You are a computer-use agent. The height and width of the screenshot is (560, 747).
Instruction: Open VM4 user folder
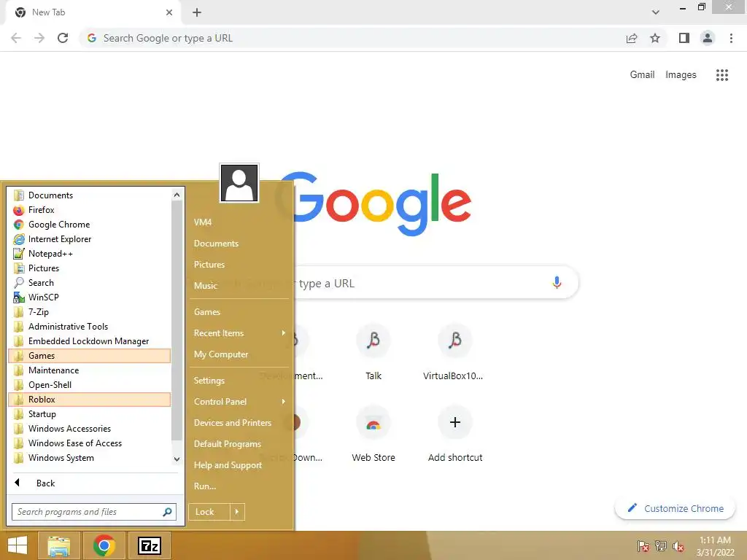pos(239,222)
